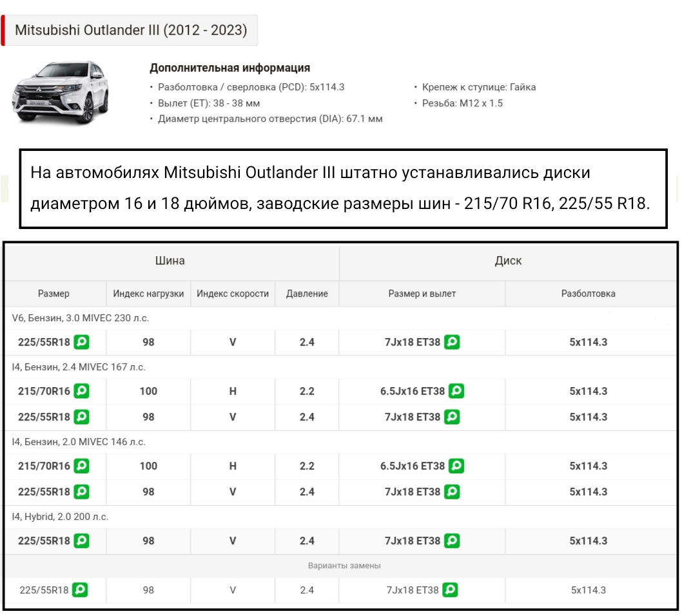Click the Индекс скорости column header
The height and width of the screenshot is (616, 682).
pyautogui.click(x=233, y=293)
